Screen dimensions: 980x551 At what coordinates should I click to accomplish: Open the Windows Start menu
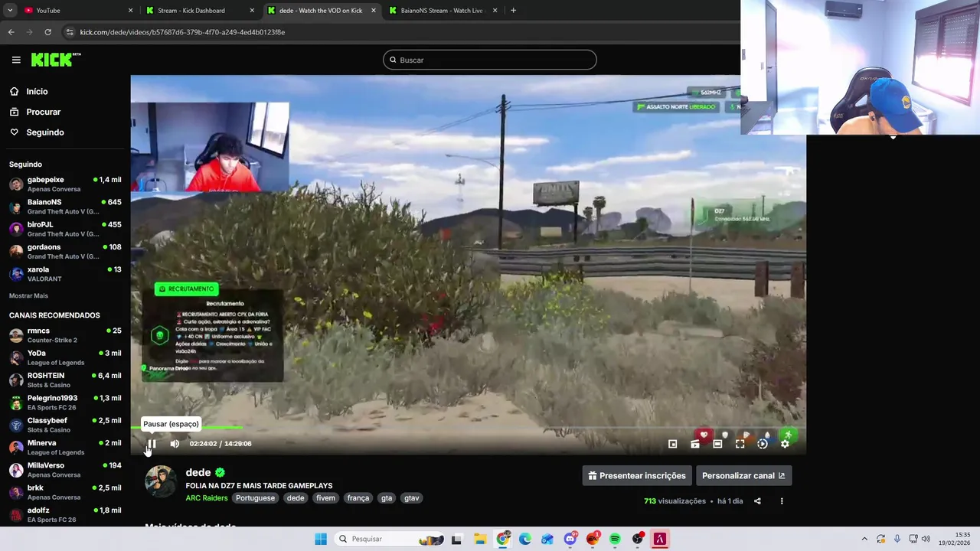pyautogui.click(x=321, y=539)
